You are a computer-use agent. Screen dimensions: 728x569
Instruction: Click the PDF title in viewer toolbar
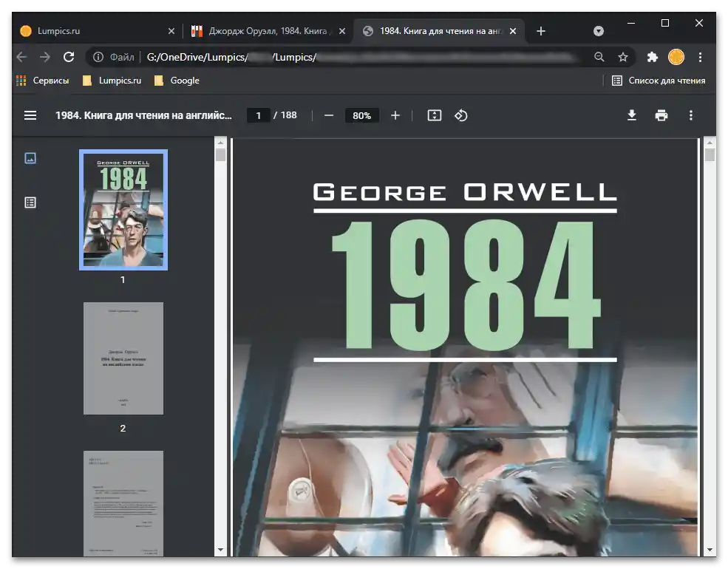(x=143, y=115)
